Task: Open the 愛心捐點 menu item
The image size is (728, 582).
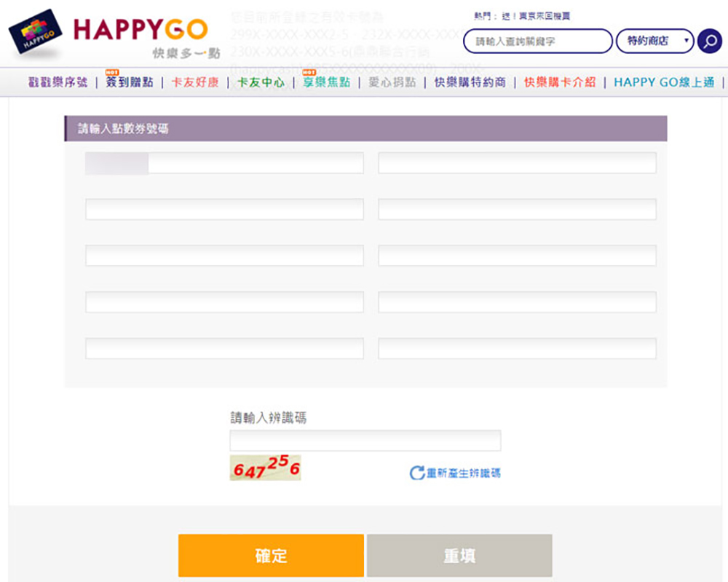Action: (x=392, y=82)
